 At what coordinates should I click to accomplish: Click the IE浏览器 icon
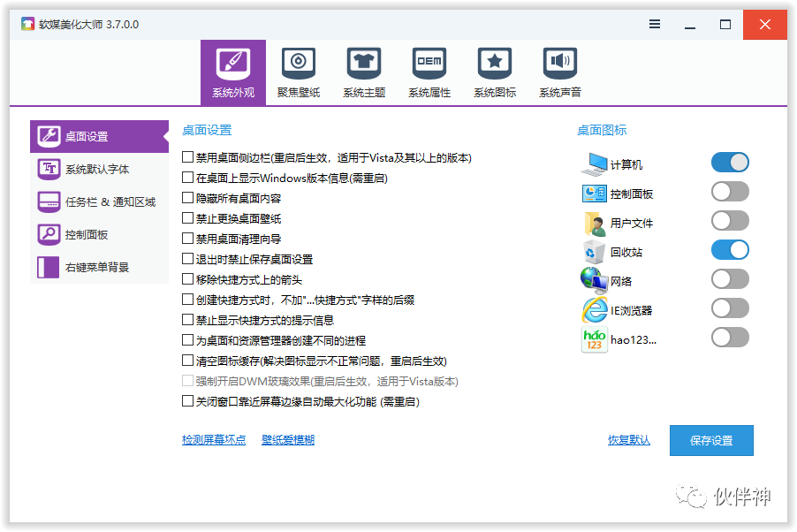point(595,309)
